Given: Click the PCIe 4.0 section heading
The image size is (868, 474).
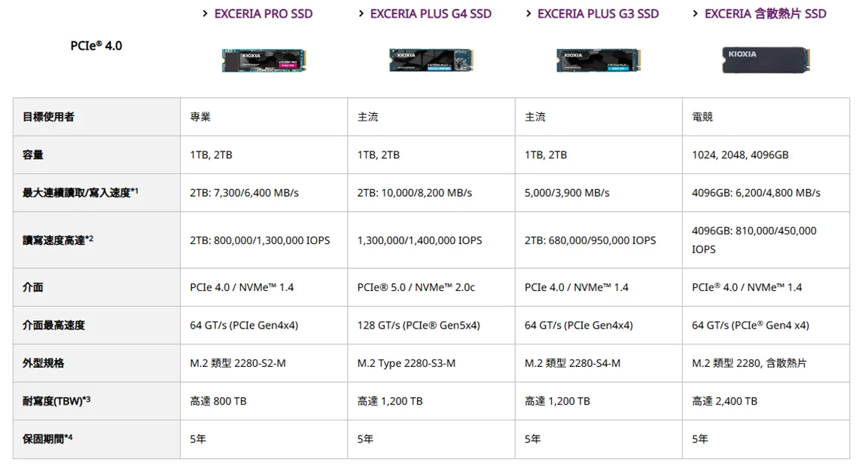Looking at the screenshot, I should (x=96, y=46).
